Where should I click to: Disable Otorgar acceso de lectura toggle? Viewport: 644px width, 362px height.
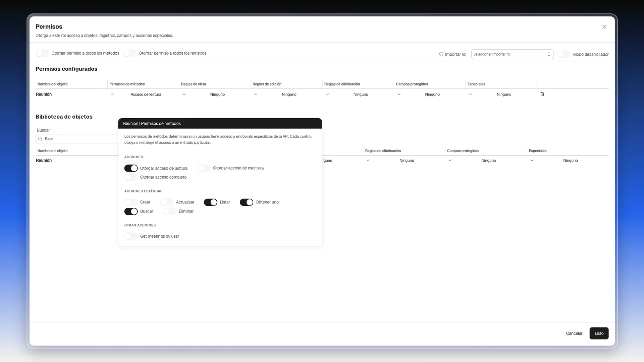[x=131, y=168]
